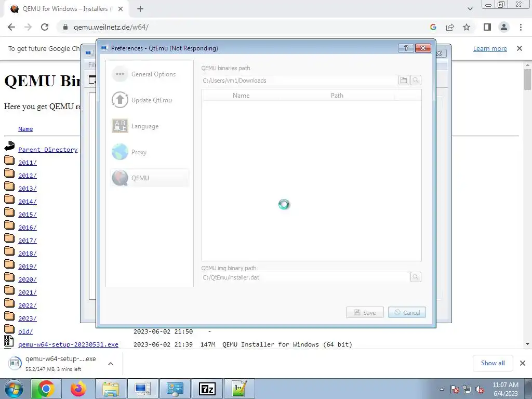The width and height of the screenshot is (532, 399).
Task: Open 7-Zip from taskbar
Action: pyautogui.click(x=207, y=389)
